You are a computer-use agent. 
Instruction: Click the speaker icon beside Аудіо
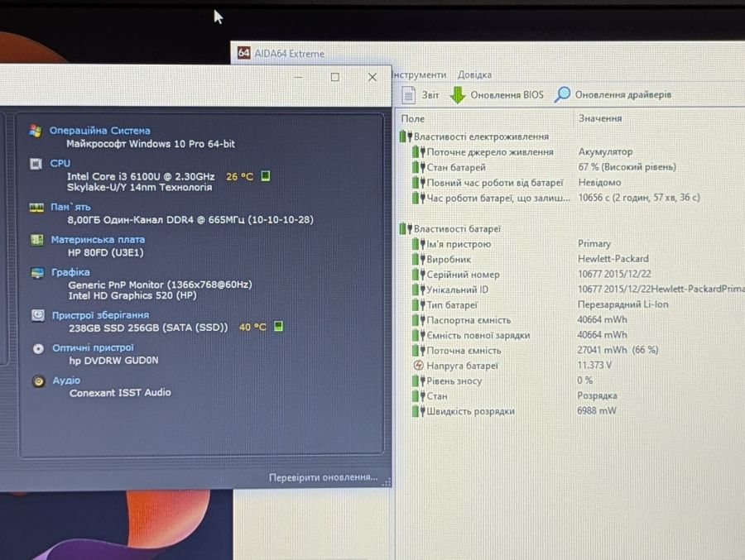[x=39, y=381]
